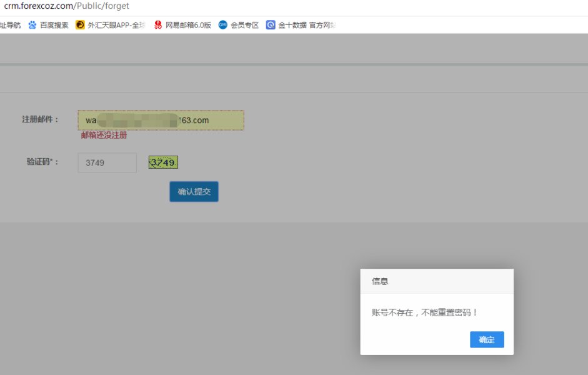Click the crm.forexcoz.com address bar URL
The image size is (588, 375).
(x=66, y=6)
